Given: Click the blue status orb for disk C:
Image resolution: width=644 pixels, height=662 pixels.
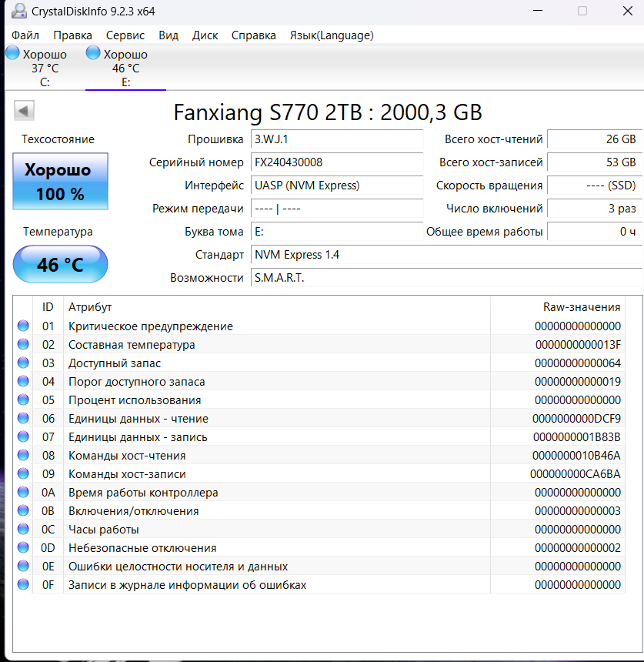Looking at the screenshot, I should 13,53.
